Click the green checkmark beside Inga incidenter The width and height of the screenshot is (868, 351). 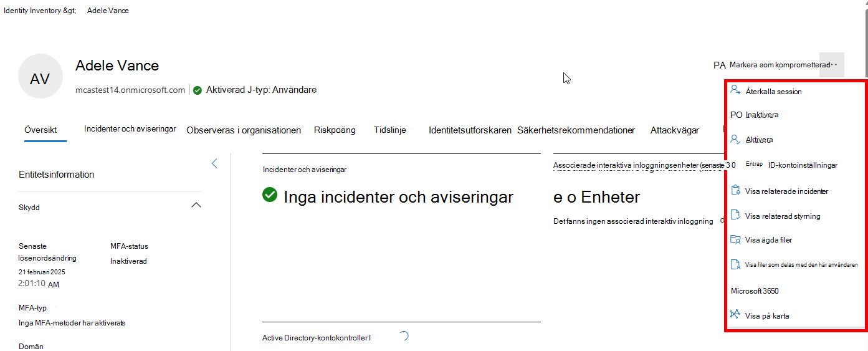[270, 195]
